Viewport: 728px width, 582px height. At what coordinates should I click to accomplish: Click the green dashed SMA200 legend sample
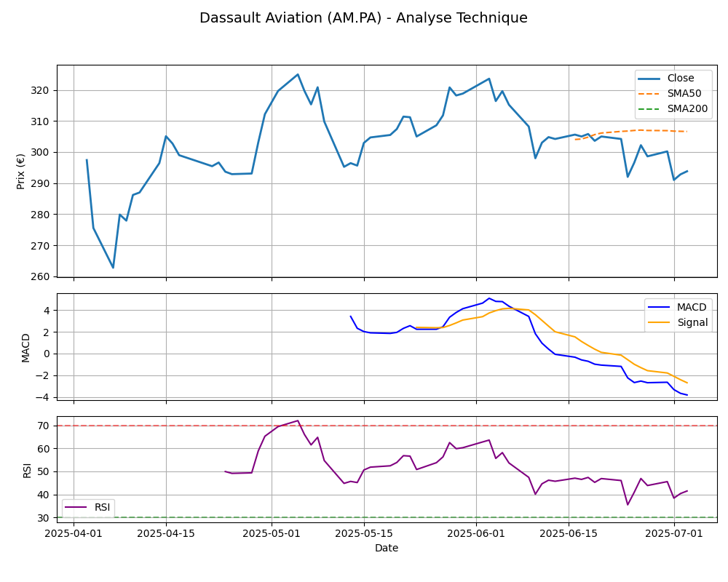click(649, 109)
